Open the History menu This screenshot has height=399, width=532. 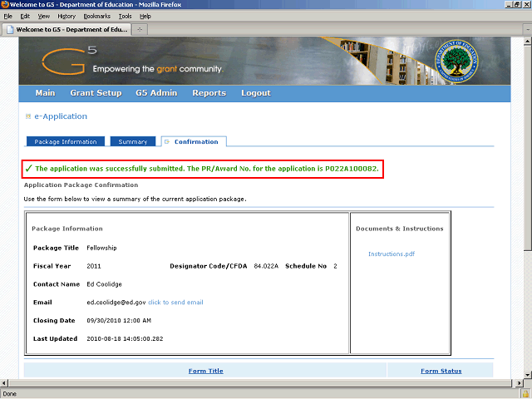(66, 17)
